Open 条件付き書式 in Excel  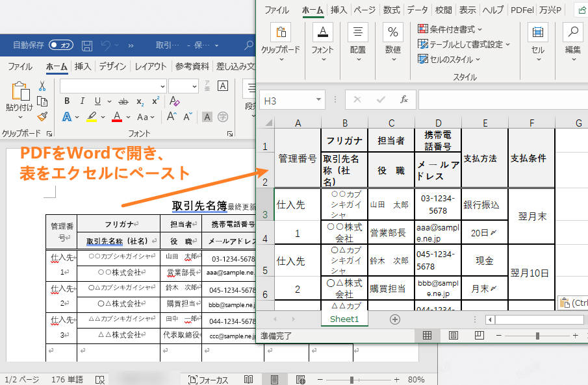pos(450,29)
